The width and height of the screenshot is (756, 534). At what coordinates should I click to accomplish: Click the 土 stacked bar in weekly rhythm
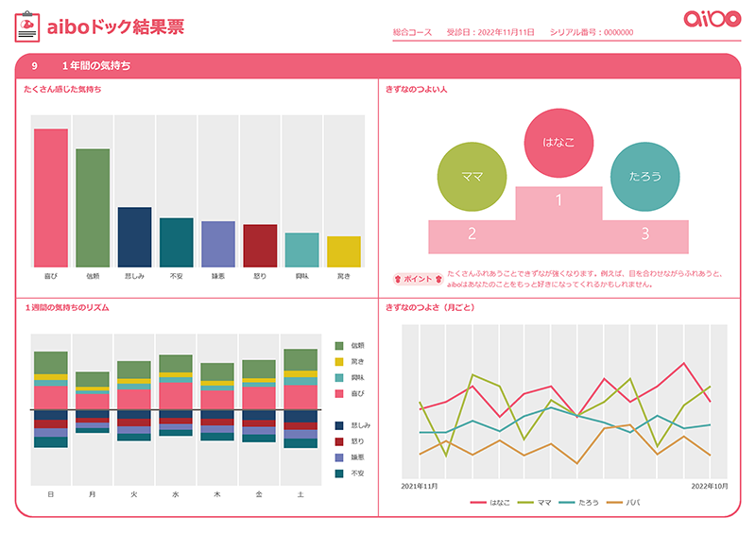coord(300,399)
